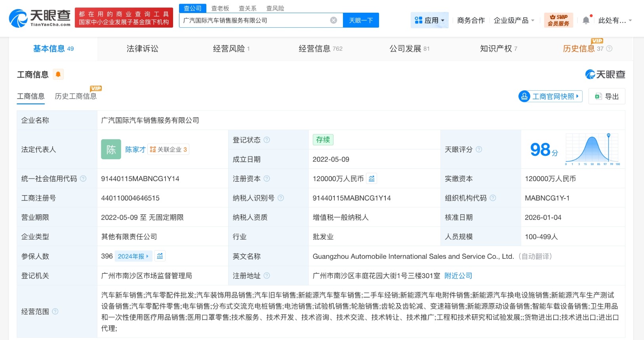Clear the search field with X icon
644x340 pixels.
(333, 20)
